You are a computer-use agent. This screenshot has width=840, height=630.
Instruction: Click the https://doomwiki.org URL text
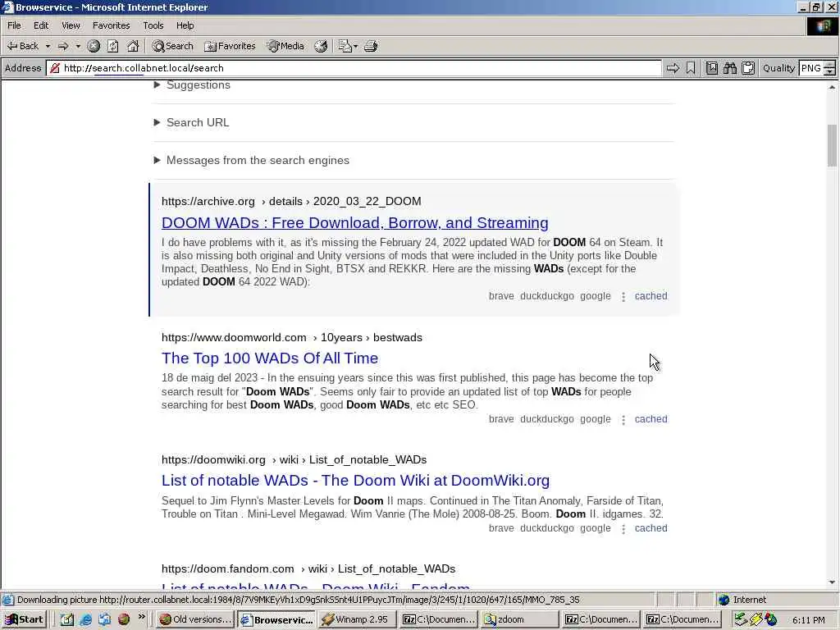[x=214, y=460]
